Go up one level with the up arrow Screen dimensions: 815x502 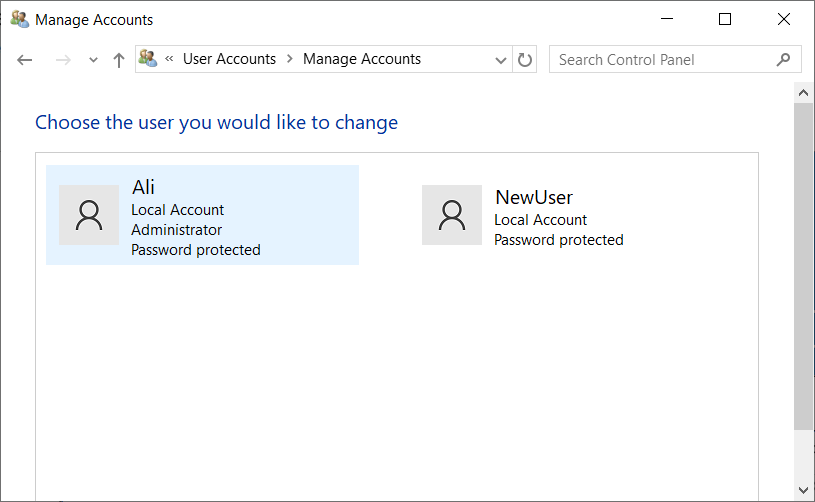click(119, 60)
